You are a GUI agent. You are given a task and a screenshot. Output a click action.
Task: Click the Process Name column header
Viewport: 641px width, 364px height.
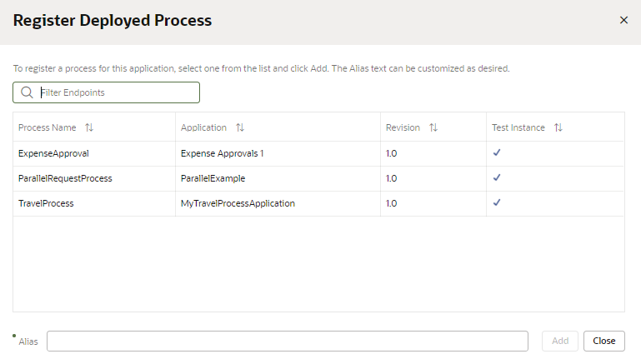94,127
